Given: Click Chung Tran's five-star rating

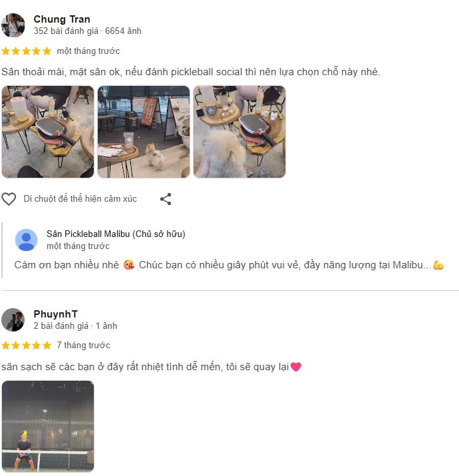Looking at the screenshot, I should click(27, 51).
